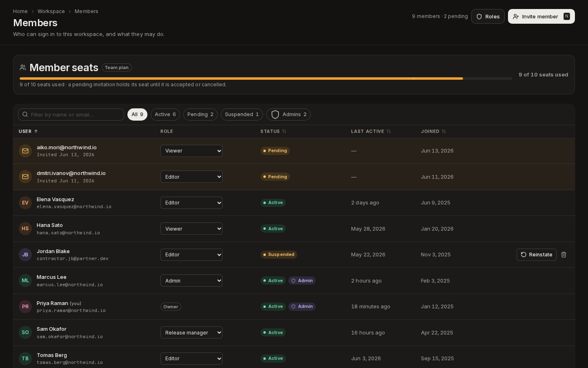The image size is (588, 368).
Task: Click the PR avatar for Priya Raman
Action: coord(25,307)
